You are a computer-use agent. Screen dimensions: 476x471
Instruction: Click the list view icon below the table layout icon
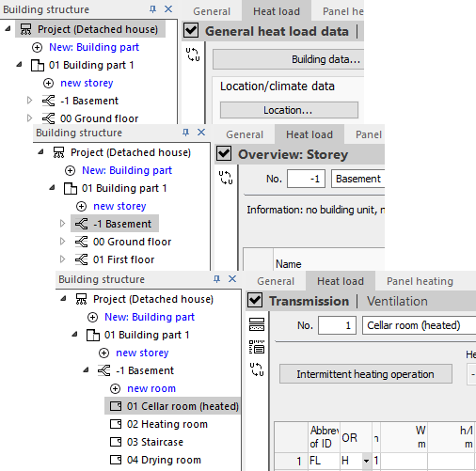coord(257,347)
